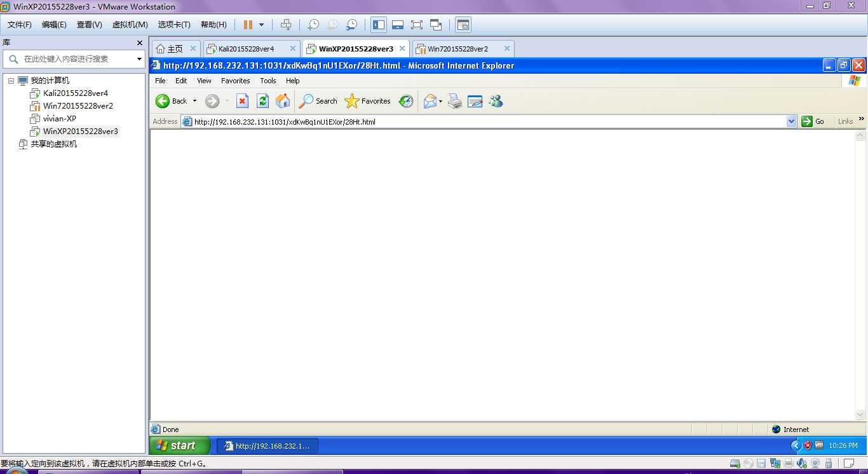Click the send Ctrl+Alt+Del toolbar icon

pos(286,25)
